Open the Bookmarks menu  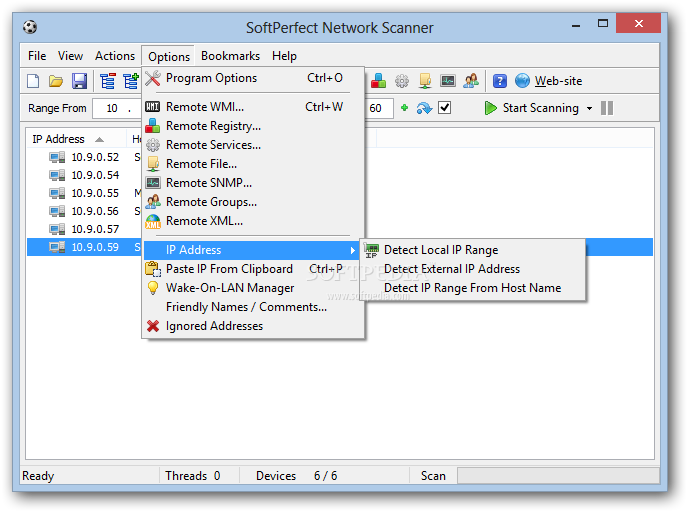[x=230, y=56]
